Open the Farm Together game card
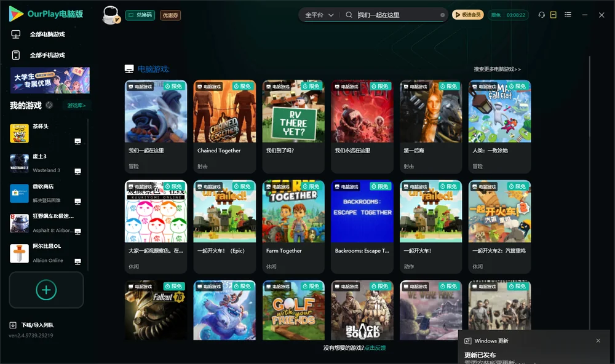The image size is (615, 364). click(x=293, y=227)
